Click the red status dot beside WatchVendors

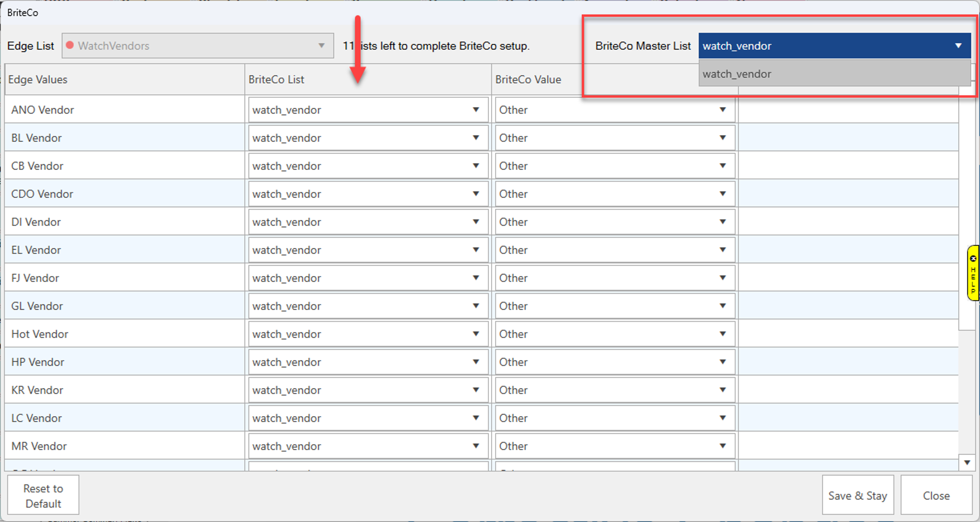(x=70, y=45)
